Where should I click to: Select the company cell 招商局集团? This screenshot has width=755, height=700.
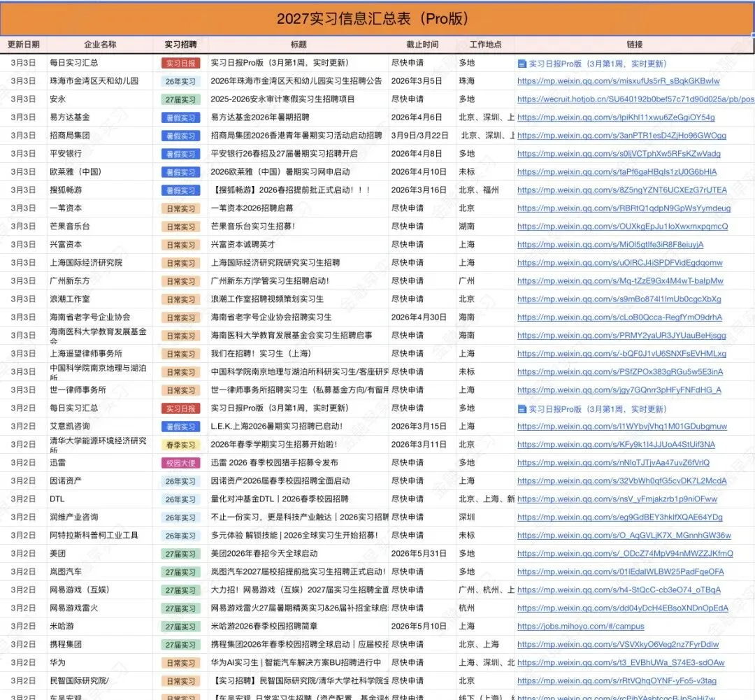(x=100, y=136)
